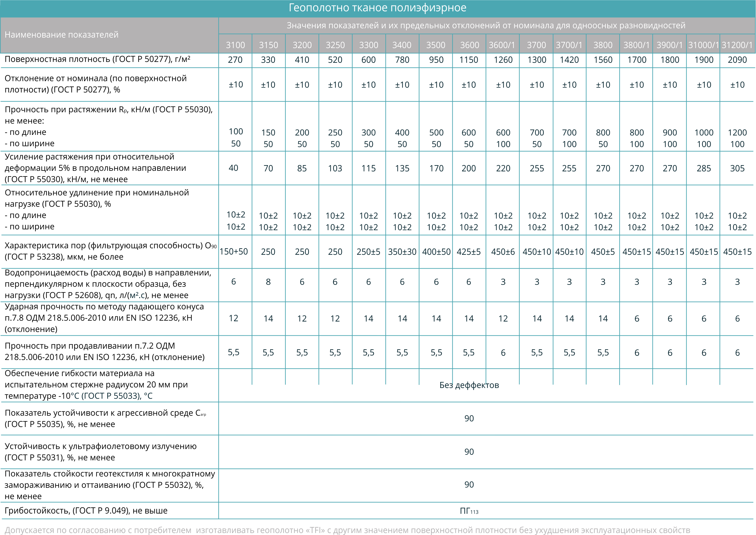Viewport: 756px width, 535px height.
Task: Click the pore value 350±30
Action: (x=402, y=252)
